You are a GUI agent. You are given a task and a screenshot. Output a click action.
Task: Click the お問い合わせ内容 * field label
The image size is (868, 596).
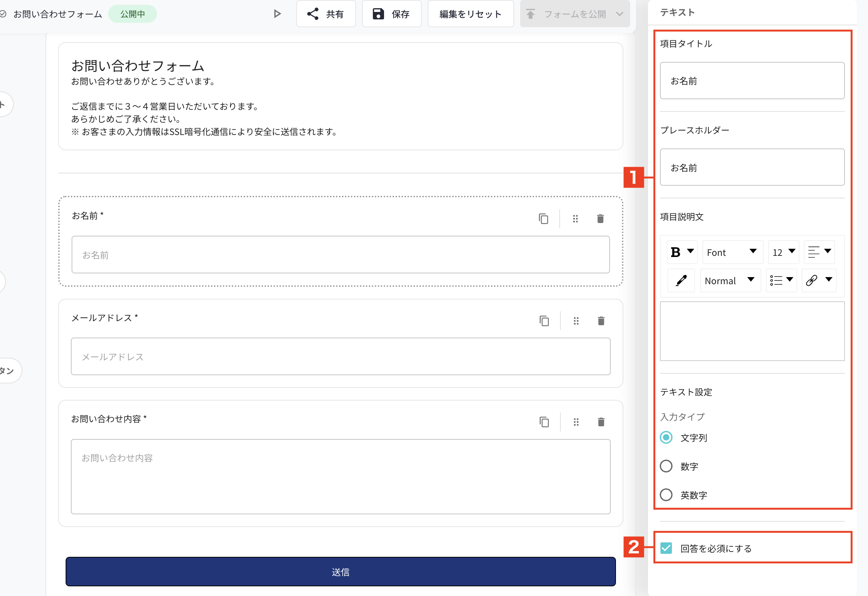click(109, 419)
